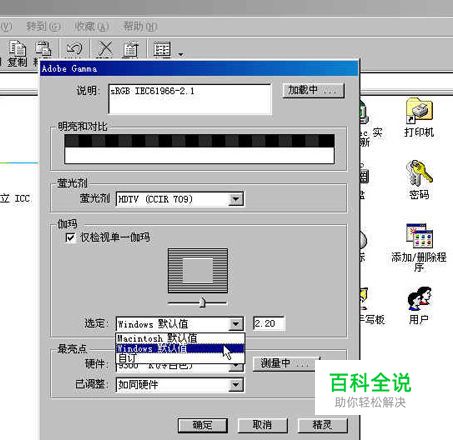Click the Delete (X) toolbar icon
The image size is (453, 440).
tap(105, 49)
